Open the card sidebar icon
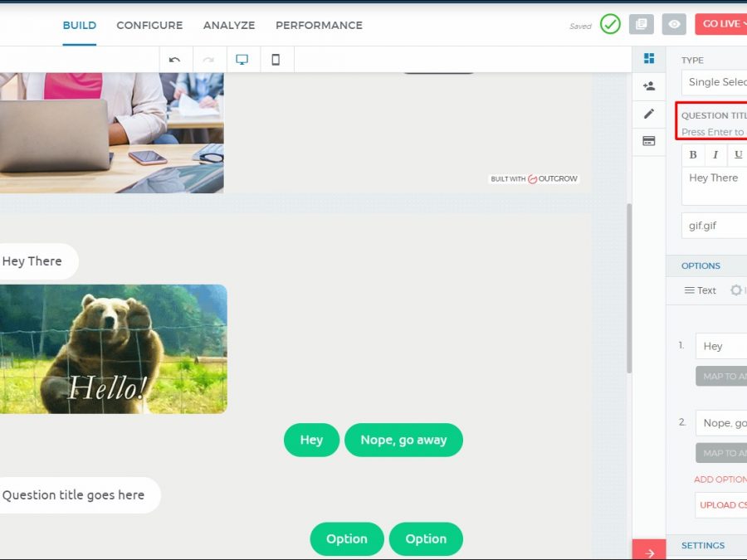Viewport: 747px width, 560px height. 649,141
